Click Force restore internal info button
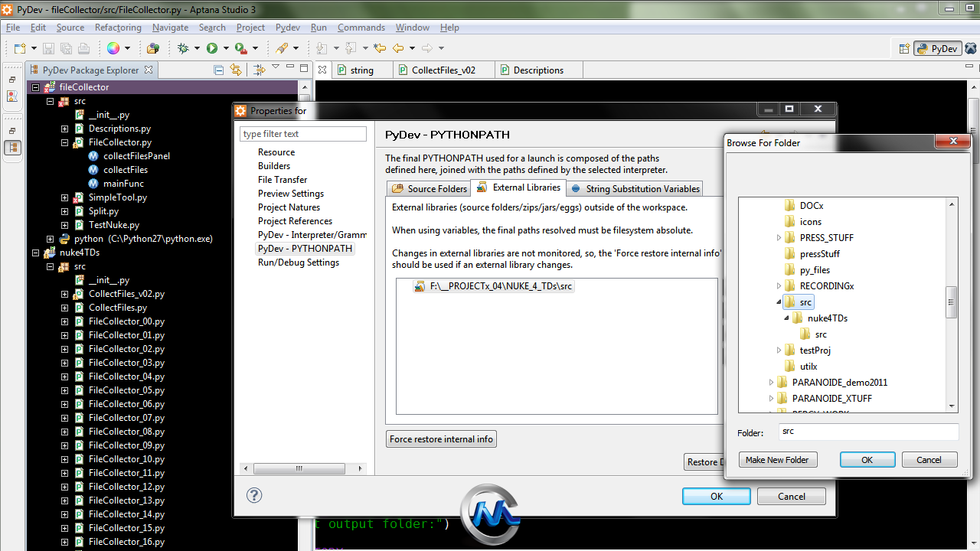The image size is (980, 551). [x=442, y=439]
